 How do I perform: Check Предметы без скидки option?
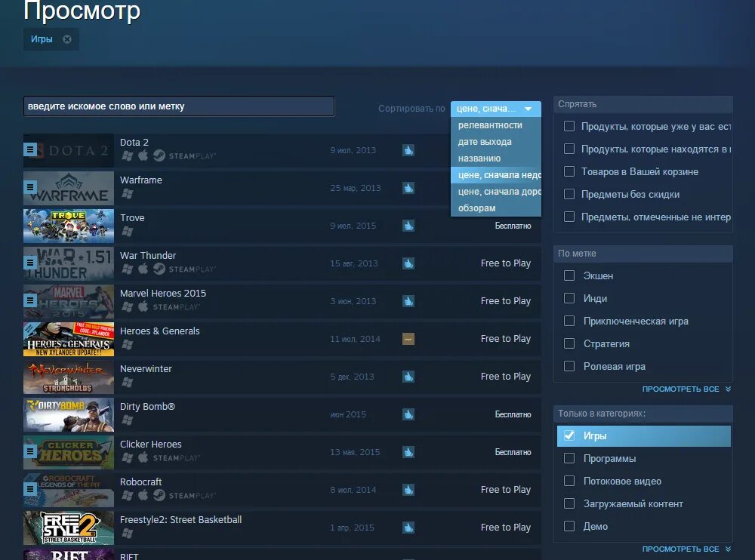click(569, 194)
